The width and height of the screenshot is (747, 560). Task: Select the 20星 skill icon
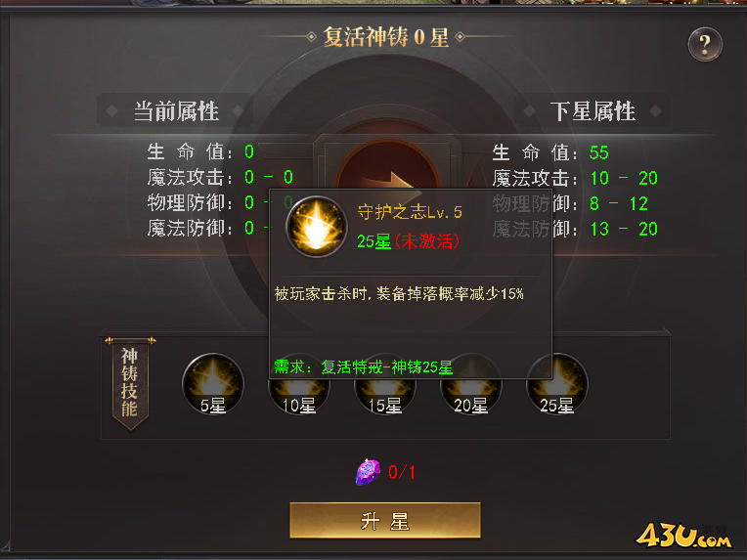click(x=470, y=397)
